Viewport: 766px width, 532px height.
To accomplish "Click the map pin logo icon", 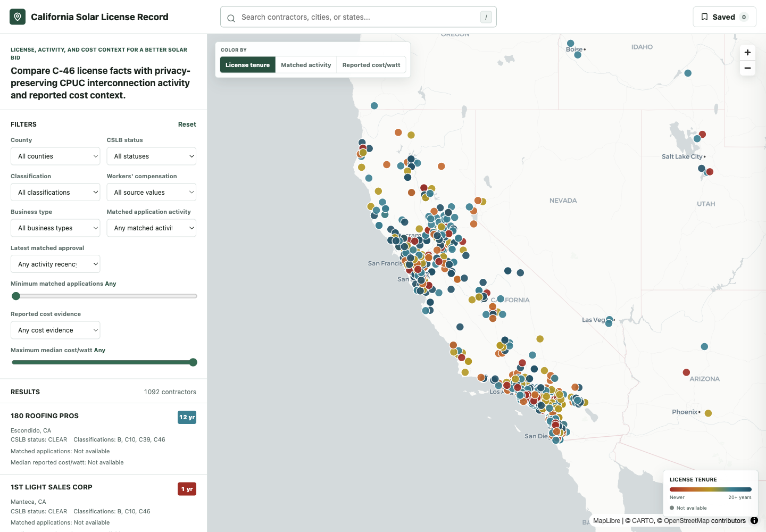I will coord(18,17).
